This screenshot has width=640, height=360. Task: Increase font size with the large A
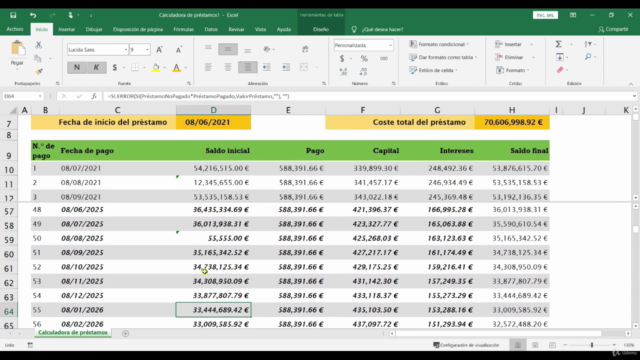pos(160,49)
